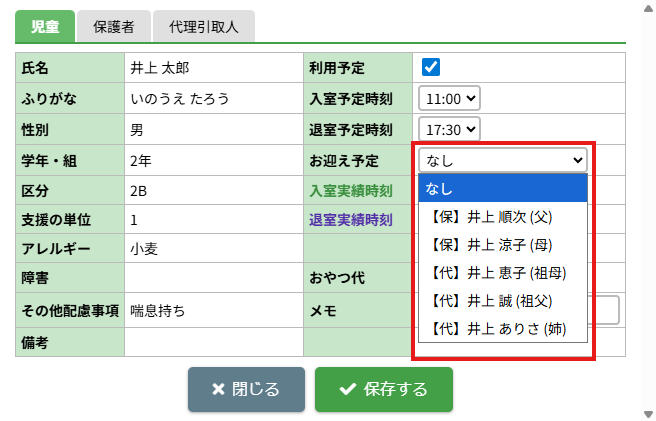Toggle the 利用予定 checkbox
This screenshot has width=656, height=421.
[432, 68]
